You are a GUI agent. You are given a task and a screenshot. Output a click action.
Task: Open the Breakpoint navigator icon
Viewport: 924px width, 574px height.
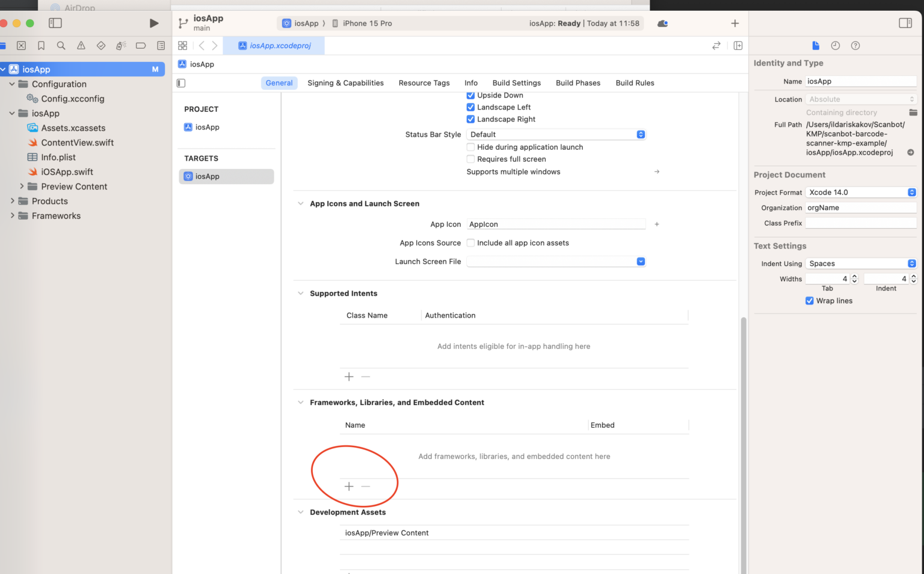pyautogui.click(x=140, y=45)
